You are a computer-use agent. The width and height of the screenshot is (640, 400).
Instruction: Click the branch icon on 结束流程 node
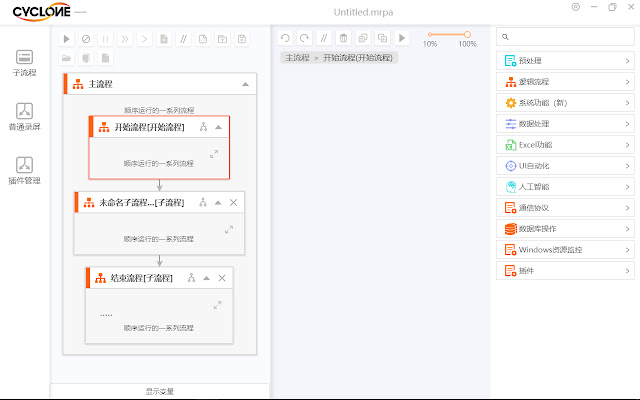pyautogui.click(x=191, y=278)
